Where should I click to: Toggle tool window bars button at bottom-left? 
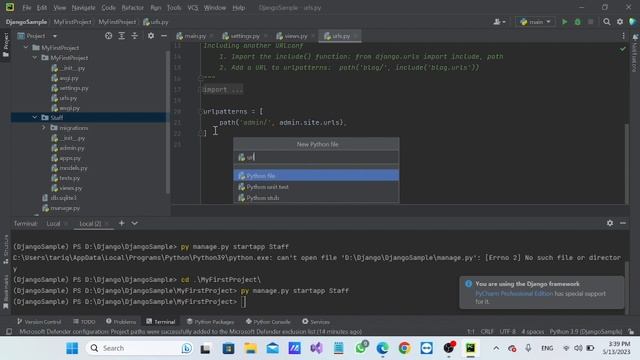pos(9,331)
